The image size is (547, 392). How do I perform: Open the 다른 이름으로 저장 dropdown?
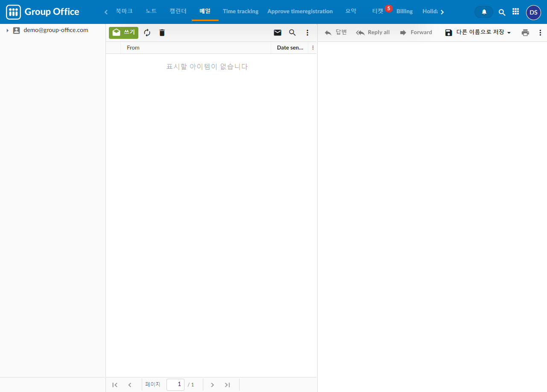click(x=478, y=32)
